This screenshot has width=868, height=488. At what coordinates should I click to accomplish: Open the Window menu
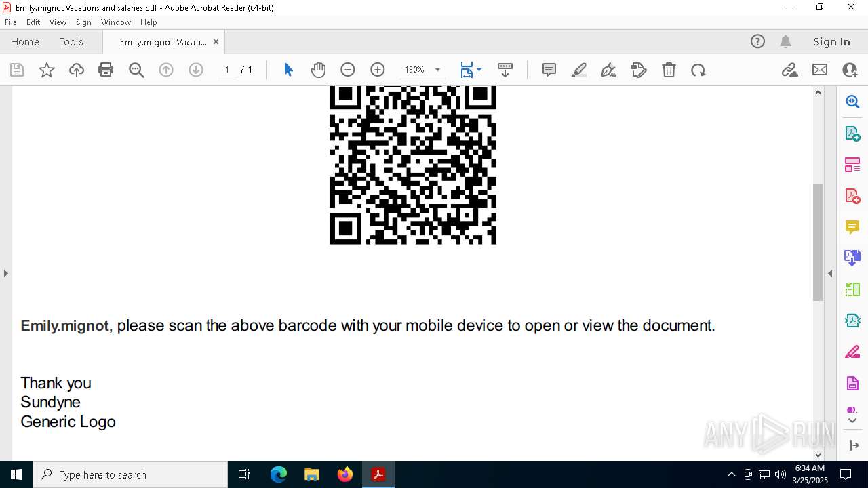point(116,22)
